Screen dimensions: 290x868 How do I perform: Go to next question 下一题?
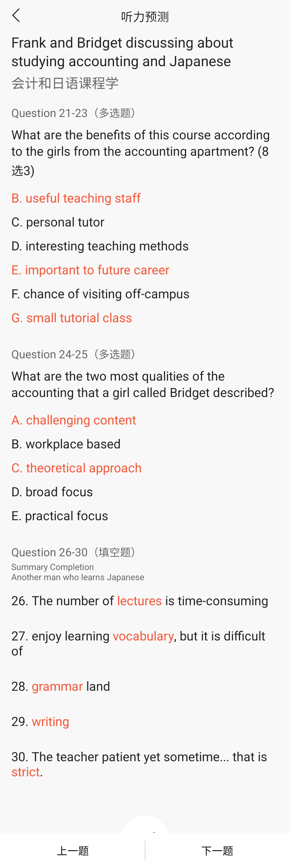tap(217, 851)
